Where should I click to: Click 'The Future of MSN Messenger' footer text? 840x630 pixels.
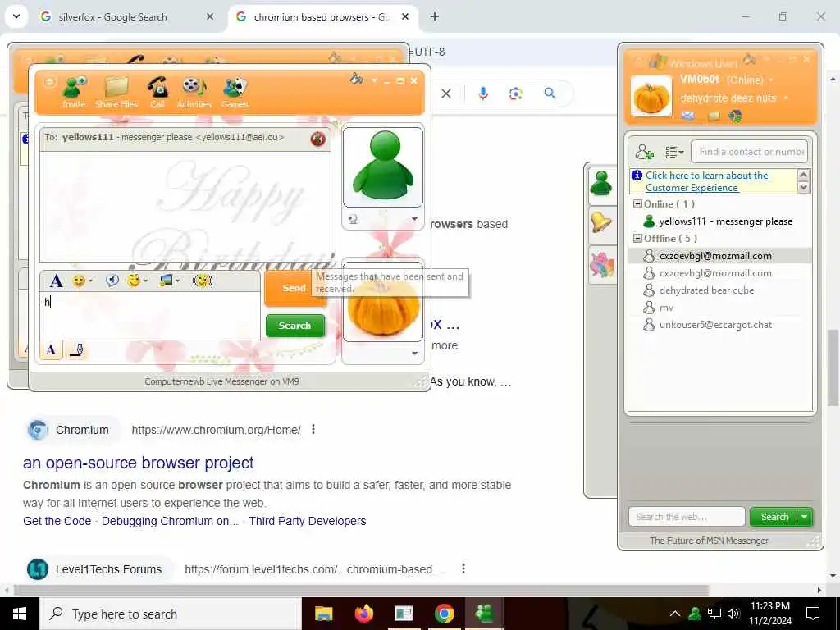click(x=709, y=541)
